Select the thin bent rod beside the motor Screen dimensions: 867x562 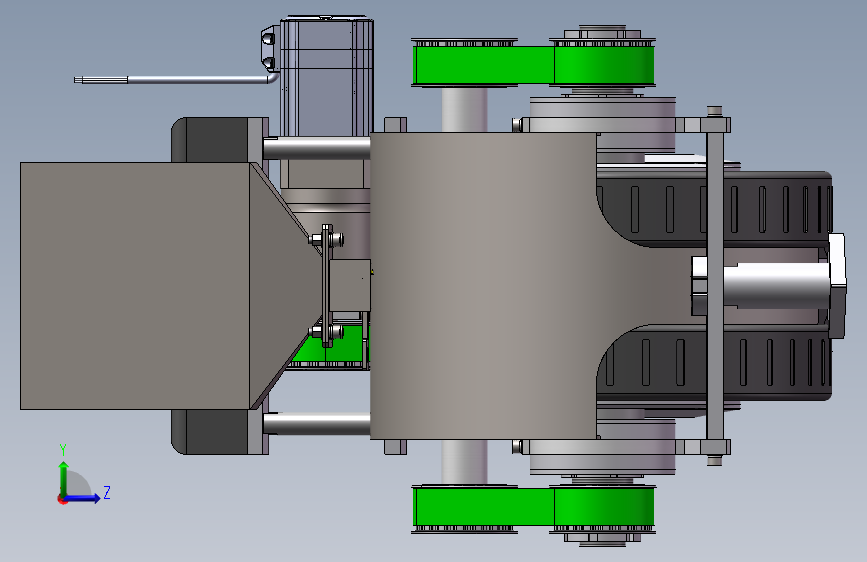(176, 80)
